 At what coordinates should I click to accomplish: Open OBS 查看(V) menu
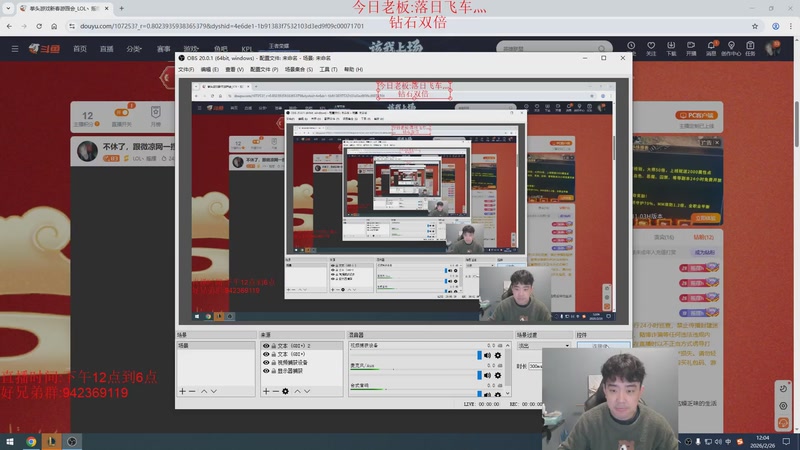(x=235, y=69)
